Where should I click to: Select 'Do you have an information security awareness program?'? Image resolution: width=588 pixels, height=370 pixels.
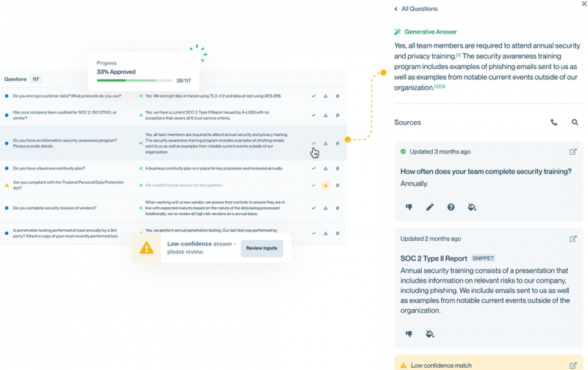click(x=65, y=143)
